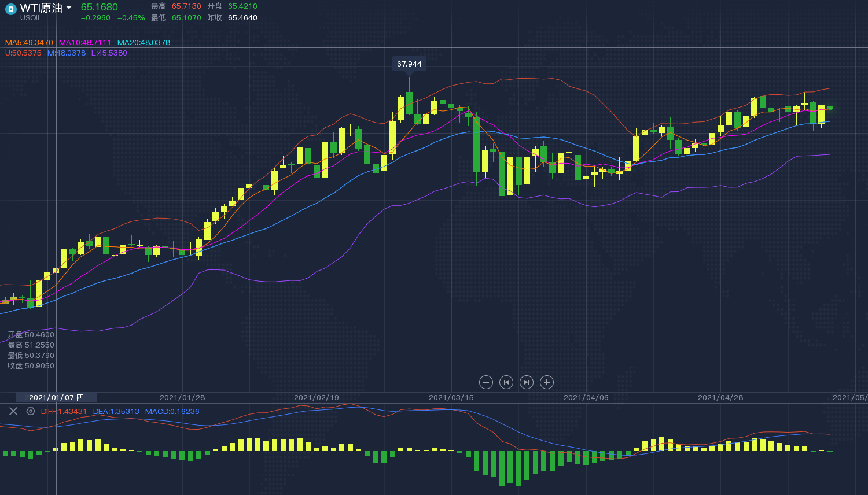The width and height of the screenshot is (868, 495).
Task: Click the 67.944 peak price marker
Action: click(409, 64)
